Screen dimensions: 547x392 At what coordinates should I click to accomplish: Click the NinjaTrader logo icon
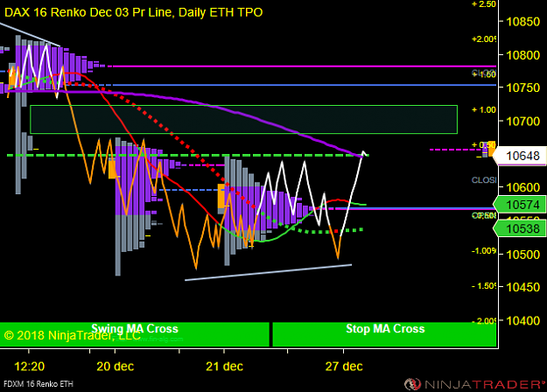click(x=412, y=384)
